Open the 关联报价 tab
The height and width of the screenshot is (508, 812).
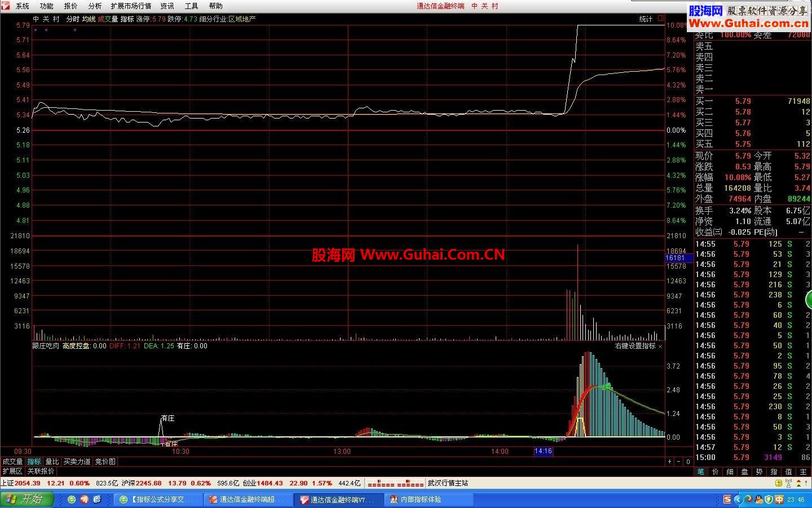[x=41, y=471]
